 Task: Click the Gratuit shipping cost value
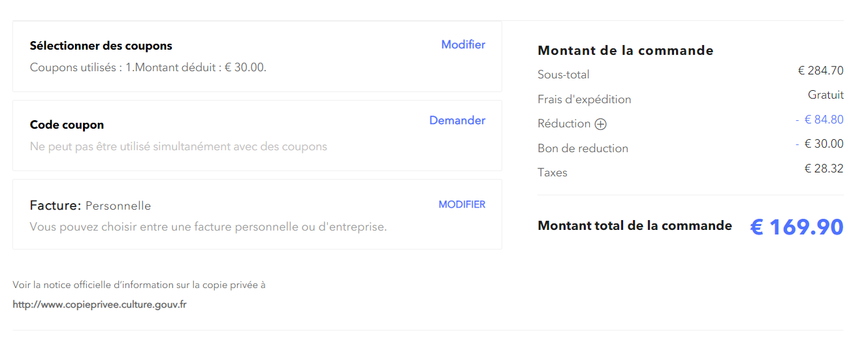[826, 95]
